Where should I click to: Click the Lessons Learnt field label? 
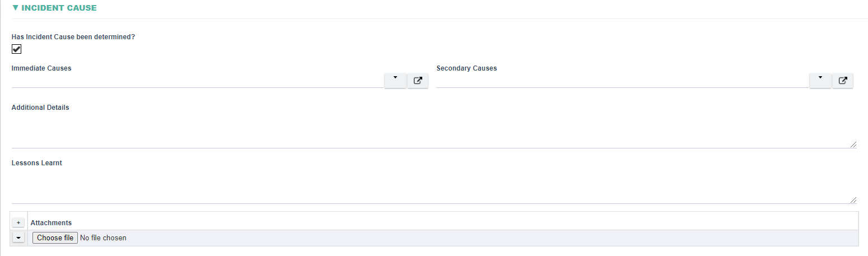[x=37, y=163]
